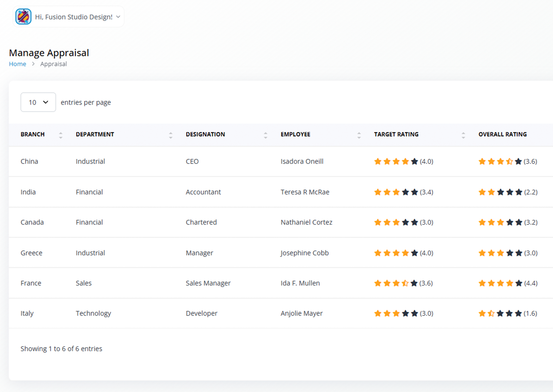Go to Home breadcrumb link

(17, 64)
